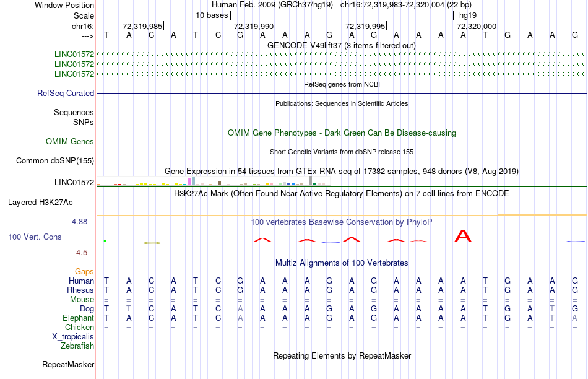588x379 pixels.
Task: Click the Sequences subtrack label
Action: [74, 112]
